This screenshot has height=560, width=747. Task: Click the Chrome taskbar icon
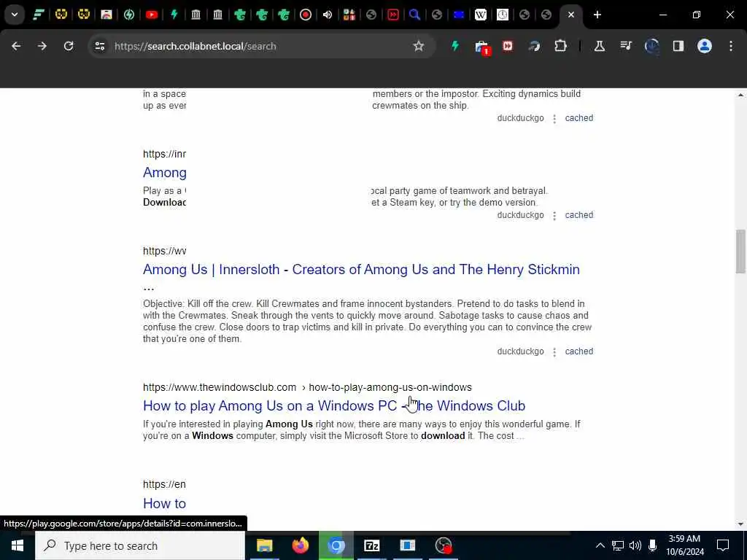(336, 545)
